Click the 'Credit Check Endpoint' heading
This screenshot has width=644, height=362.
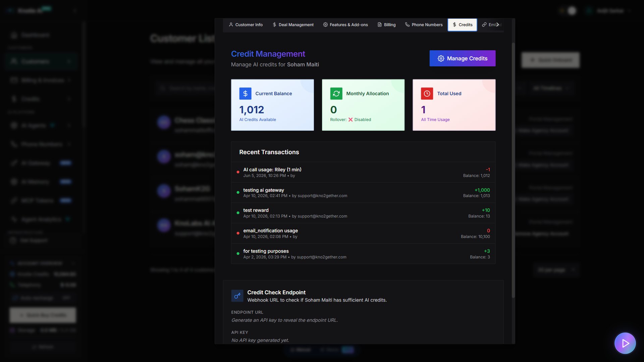click(276, 293)
